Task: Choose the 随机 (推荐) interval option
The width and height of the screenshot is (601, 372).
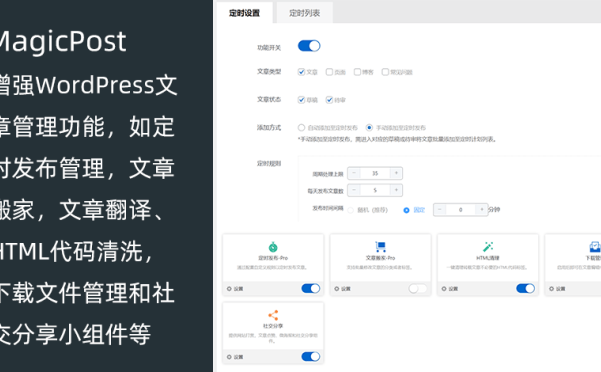Action: (x=351, y=210)
